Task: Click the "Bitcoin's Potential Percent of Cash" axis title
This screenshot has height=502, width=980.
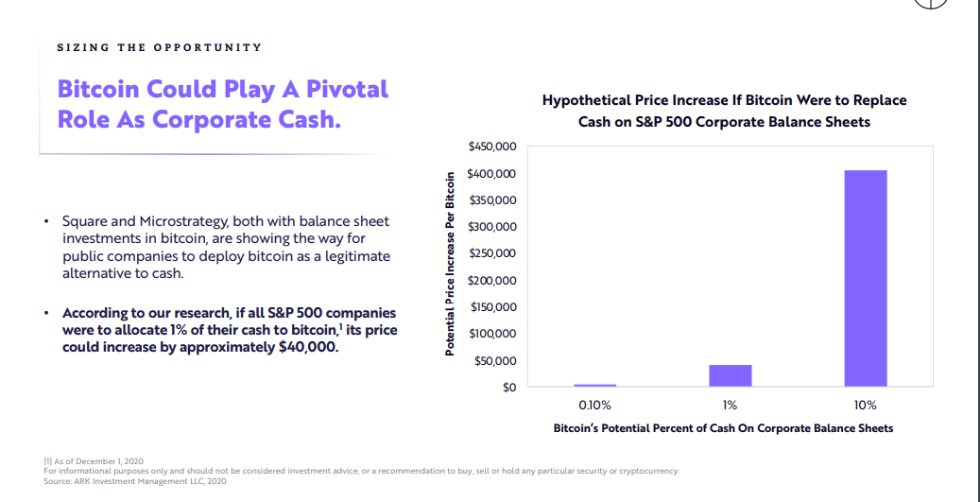Action: coord(723,428)
